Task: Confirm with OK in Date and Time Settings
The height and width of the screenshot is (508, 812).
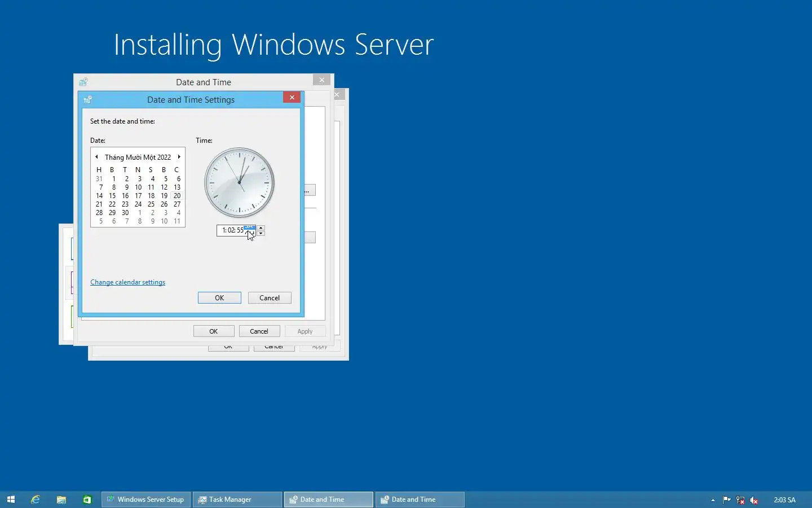Action: 219,298
